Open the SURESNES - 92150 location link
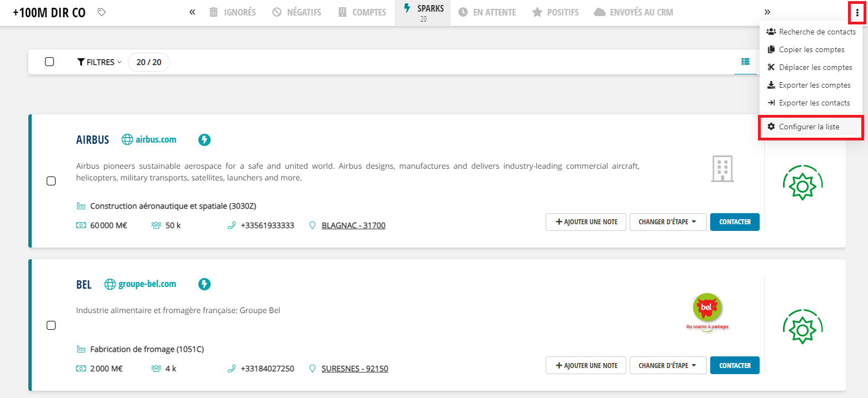868x398 pixels. tap(355, 369)
